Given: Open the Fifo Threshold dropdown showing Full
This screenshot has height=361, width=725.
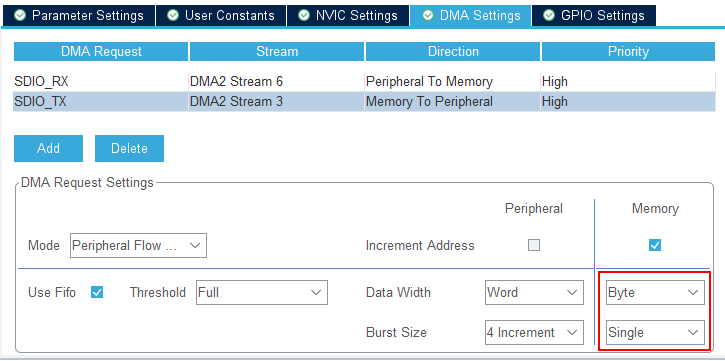Looking at the screenshot, I should [262, 292].
